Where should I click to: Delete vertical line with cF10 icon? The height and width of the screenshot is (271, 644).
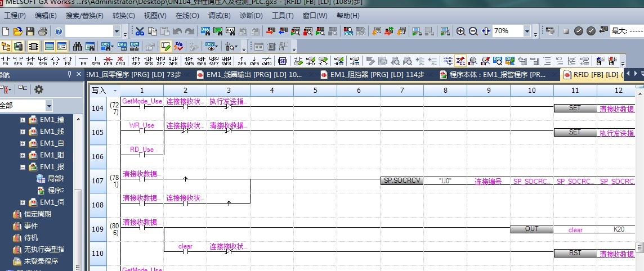[120, 60]
